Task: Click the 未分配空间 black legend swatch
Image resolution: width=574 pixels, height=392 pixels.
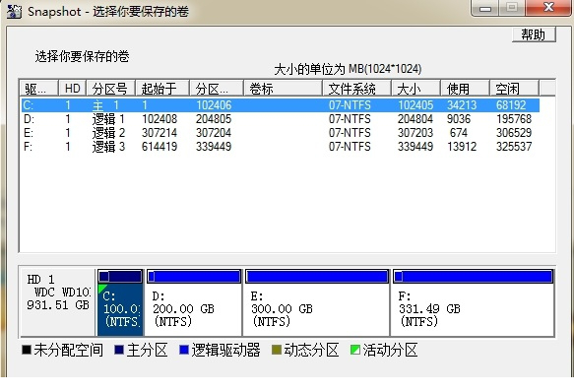Action: click(x=27, y=350)
